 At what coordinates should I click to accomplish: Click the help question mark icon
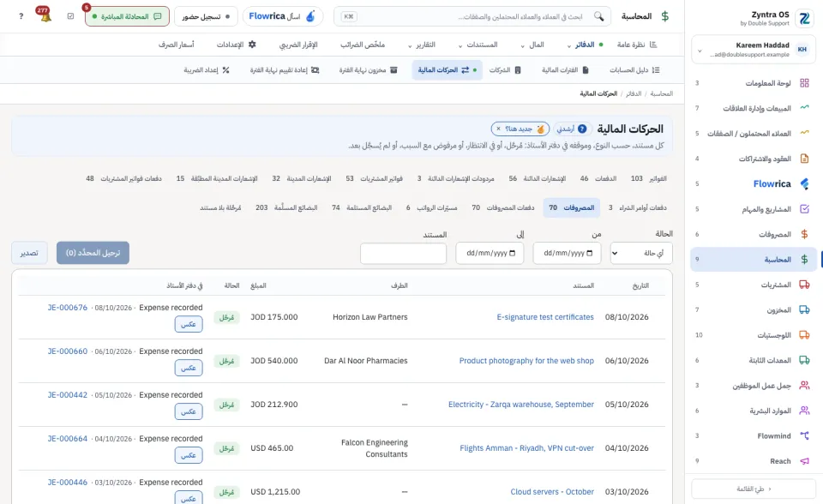(21, 16)
